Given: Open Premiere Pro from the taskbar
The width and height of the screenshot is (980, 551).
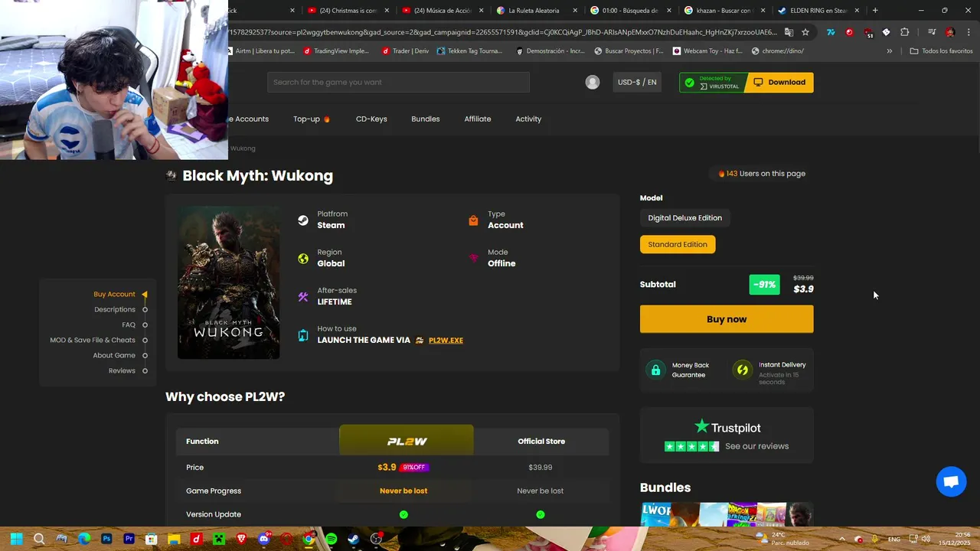Looking at the screenshot, I should [x=129, y=539].
